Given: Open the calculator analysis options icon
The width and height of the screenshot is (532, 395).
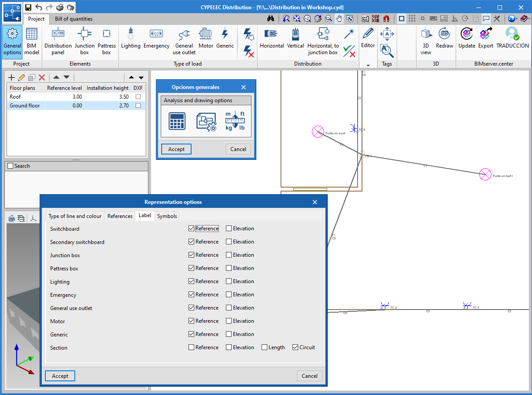Looking at the screenshot, I should 178,121.
